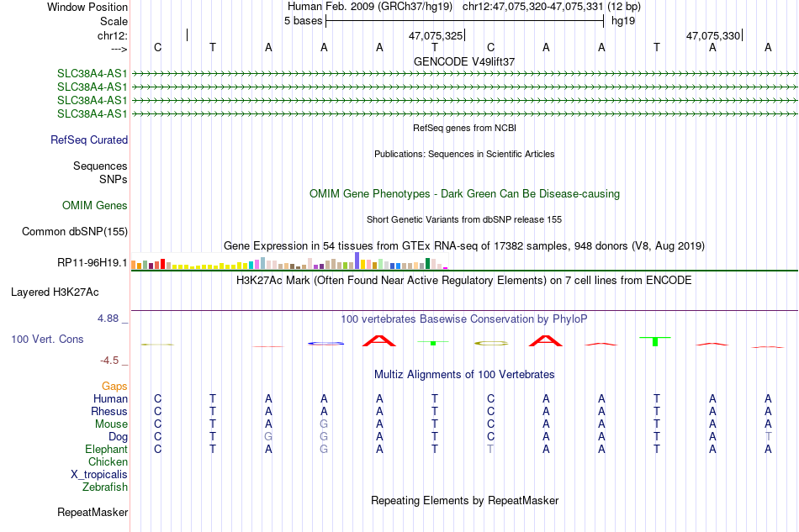
Task: Click the tall blue-purple bar in GTEx chart
Action: [357, 261]
